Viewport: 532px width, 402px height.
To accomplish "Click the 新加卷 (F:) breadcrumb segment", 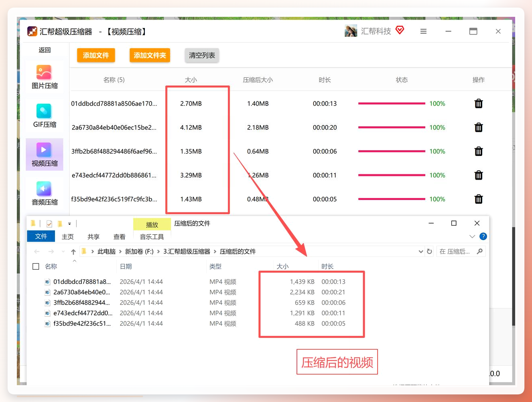I will click(139, 252).
